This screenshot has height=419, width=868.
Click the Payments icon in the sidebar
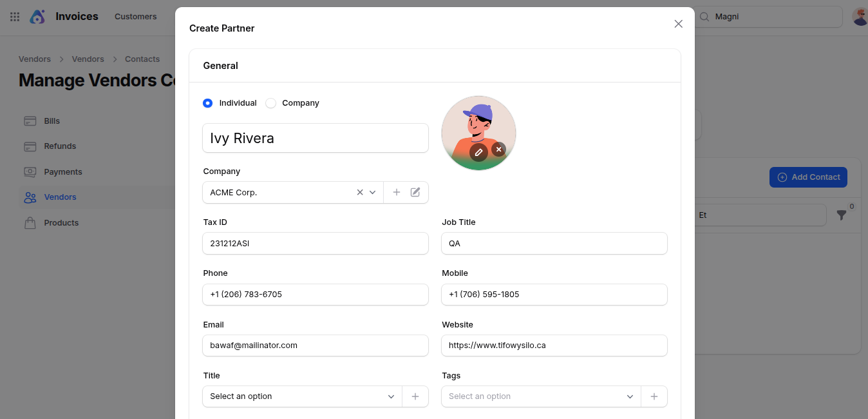(x=30, y=171)
